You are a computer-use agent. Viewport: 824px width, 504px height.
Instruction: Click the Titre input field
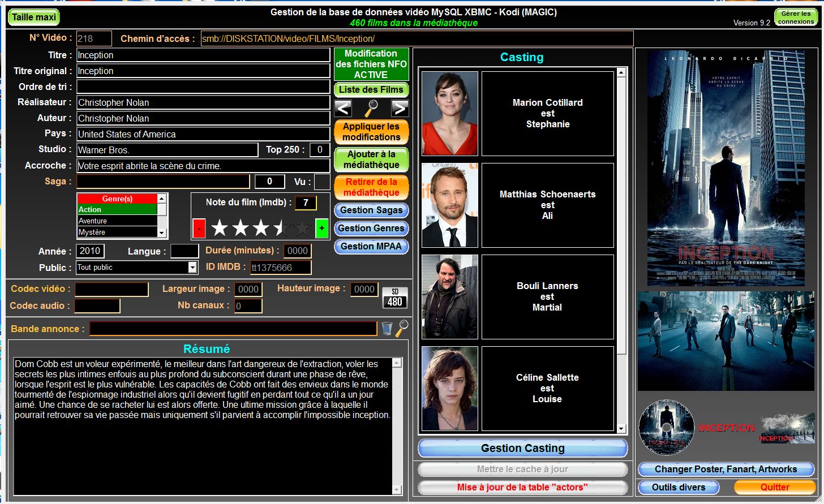[x=203, y=55]
